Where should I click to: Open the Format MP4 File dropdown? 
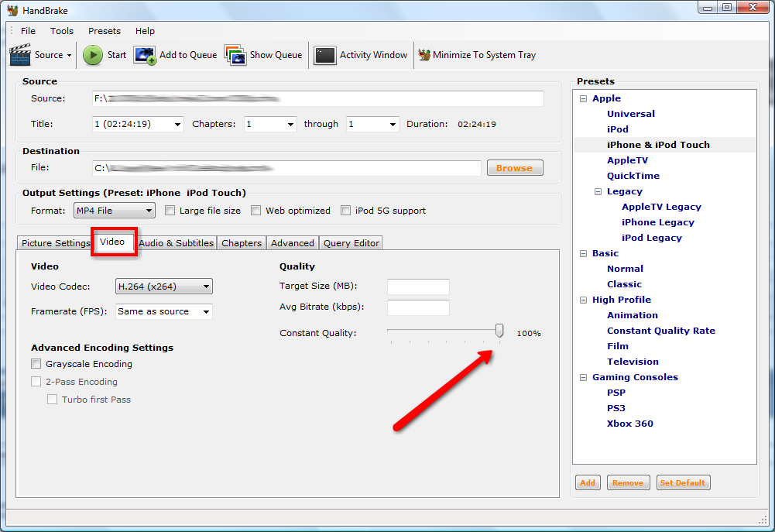coord(115,211)
